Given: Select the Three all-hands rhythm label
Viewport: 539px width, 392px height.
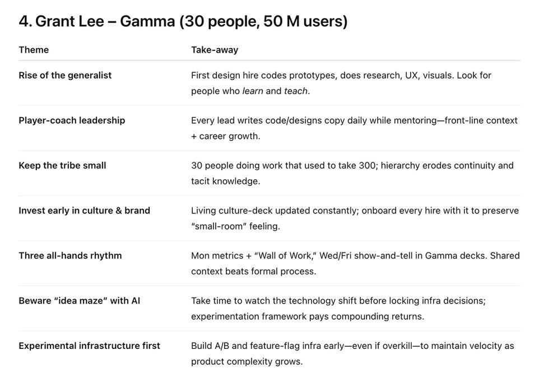Looking at the screenshot, I should [x=70, y=255].
